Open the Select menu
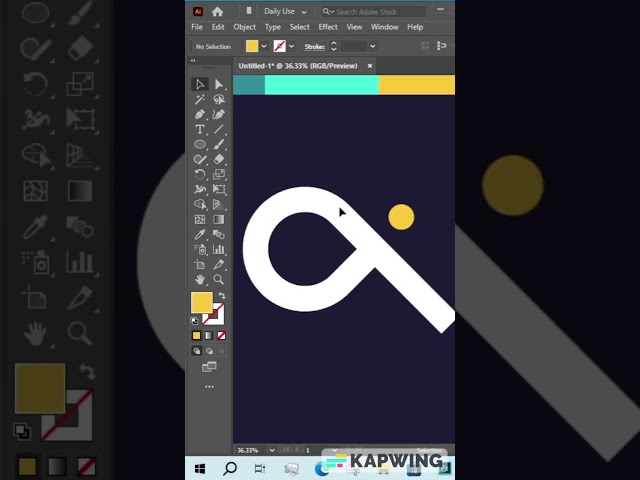Screen dimensions: 640x480 tap(300, 27)
